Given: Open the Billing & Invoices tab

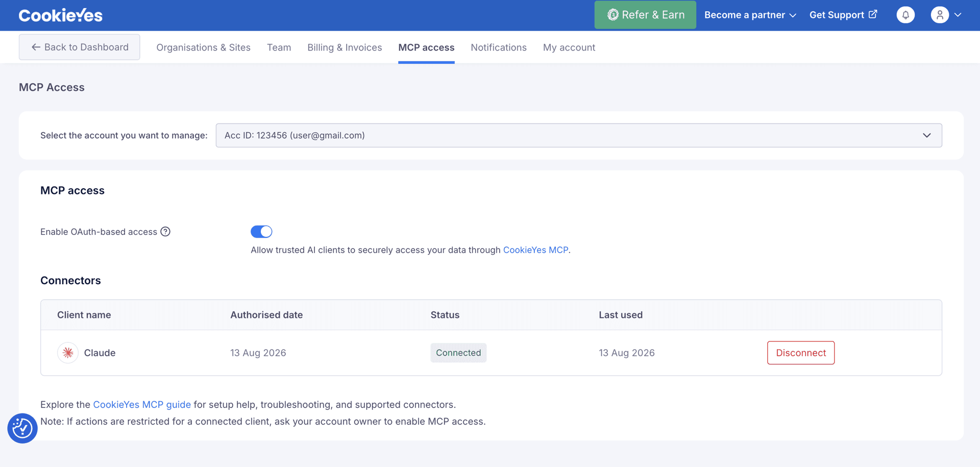Looking at the screenshot, I should (345, 47).
